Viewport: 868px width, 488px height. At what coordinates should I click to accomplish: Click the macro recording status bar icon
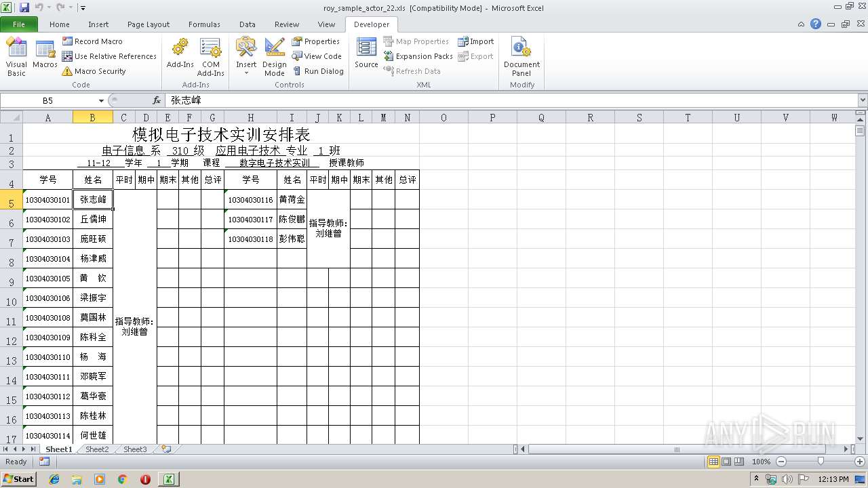pos(44,462)
